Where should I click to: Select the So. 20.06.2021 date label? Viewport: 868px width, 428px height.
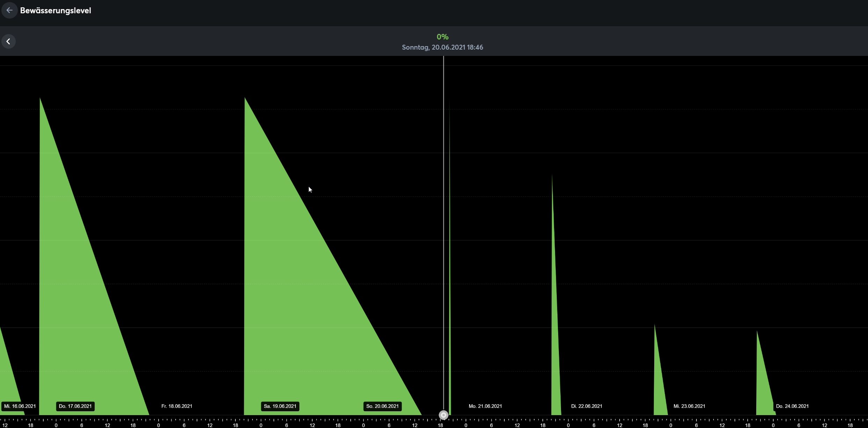[x=382, y=406]
